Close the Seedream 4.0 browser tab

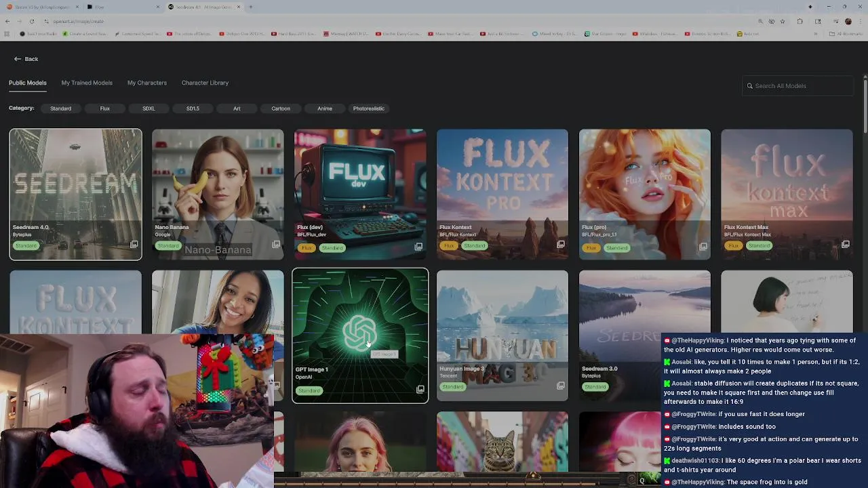click(x=237, y=7)
